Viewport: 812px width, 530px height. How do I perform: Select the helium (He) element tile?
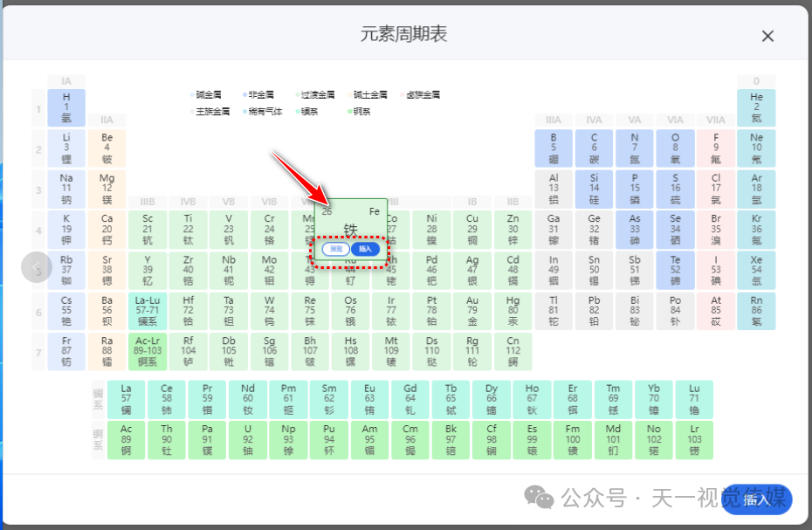(x=756, y=107)
